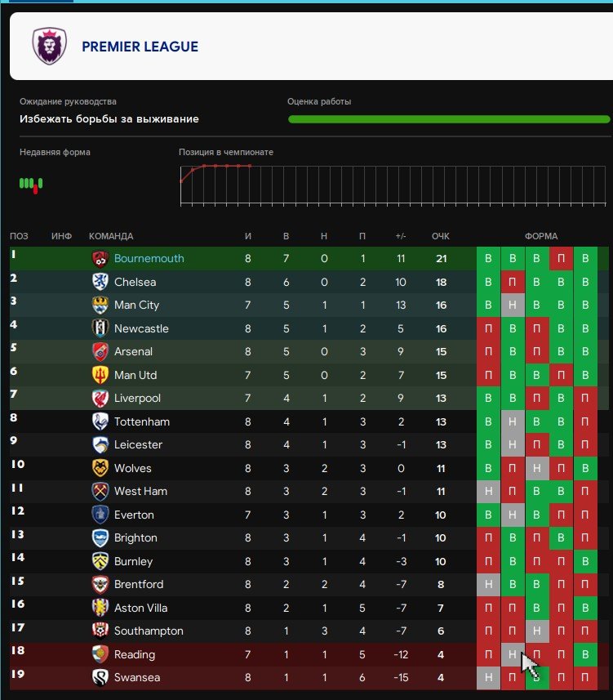This screenshot has width=613, height=700.
Task: Click Bournemouth's only loss in the form column
Action: [562, 259]
